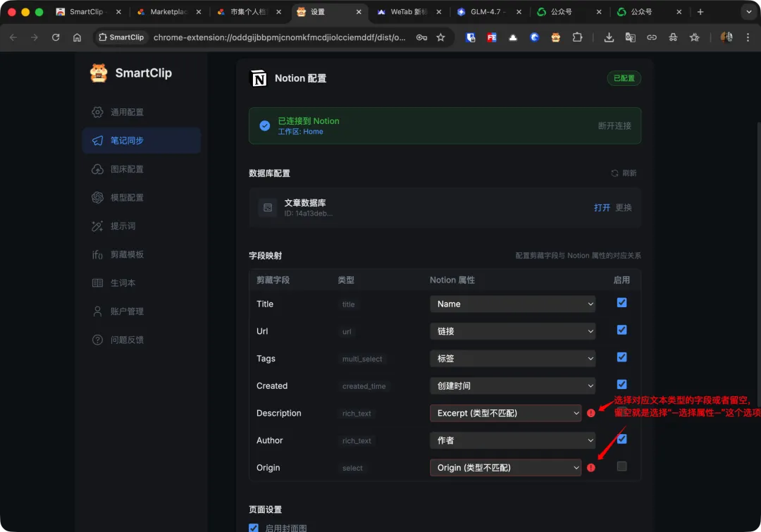Open the 标签 dropdown for Tags
Viewport: 761px width, 532px height.
pyautogui.click(x=512, y=358)
